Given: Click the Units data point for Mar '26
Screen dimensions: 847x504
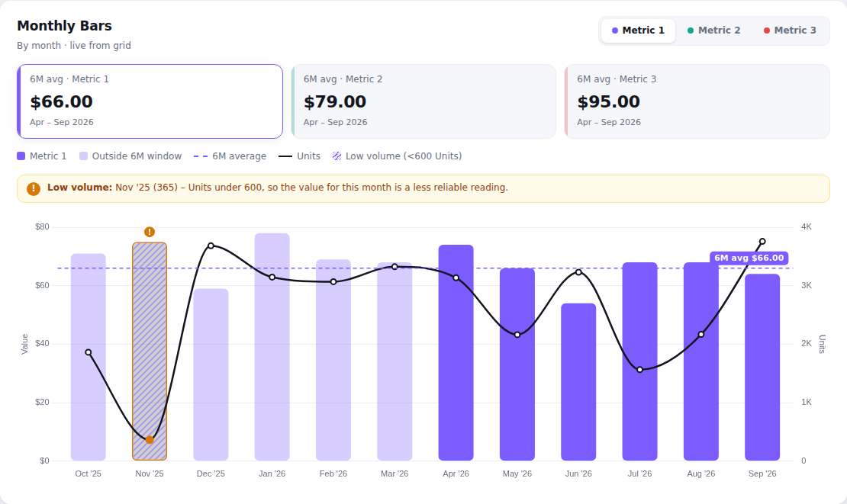Looking at the screenshot, I should 395,267.
